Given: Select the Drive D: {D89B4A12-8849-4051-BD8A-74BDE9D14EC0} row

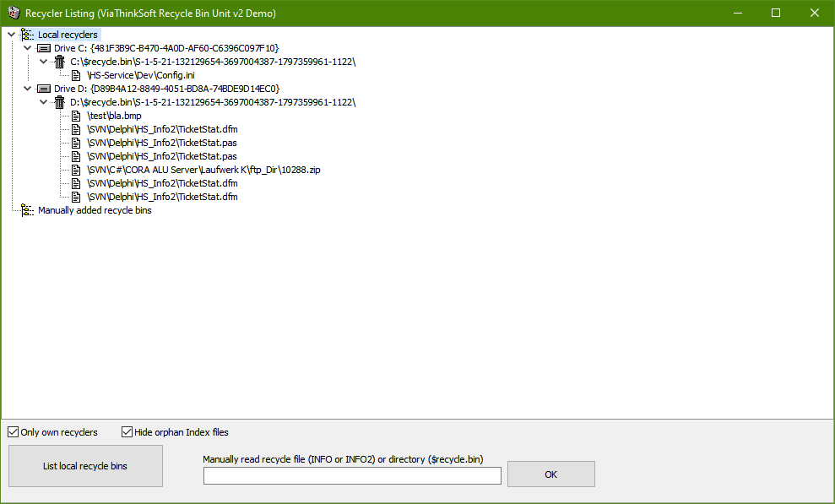Looking at the screenshot, I should coord(166,89).
